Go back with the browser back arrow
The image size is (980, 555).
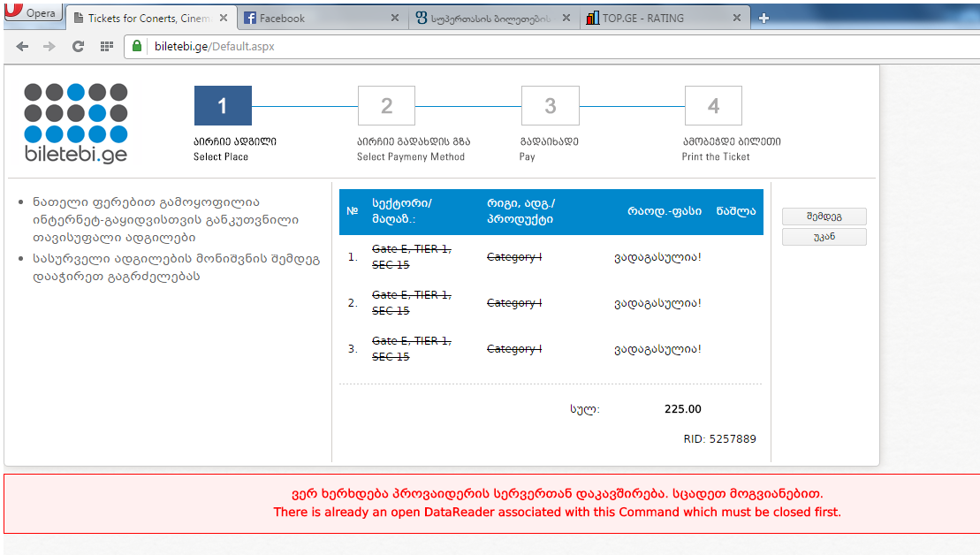pyautogui.click(x=22, y=46)
